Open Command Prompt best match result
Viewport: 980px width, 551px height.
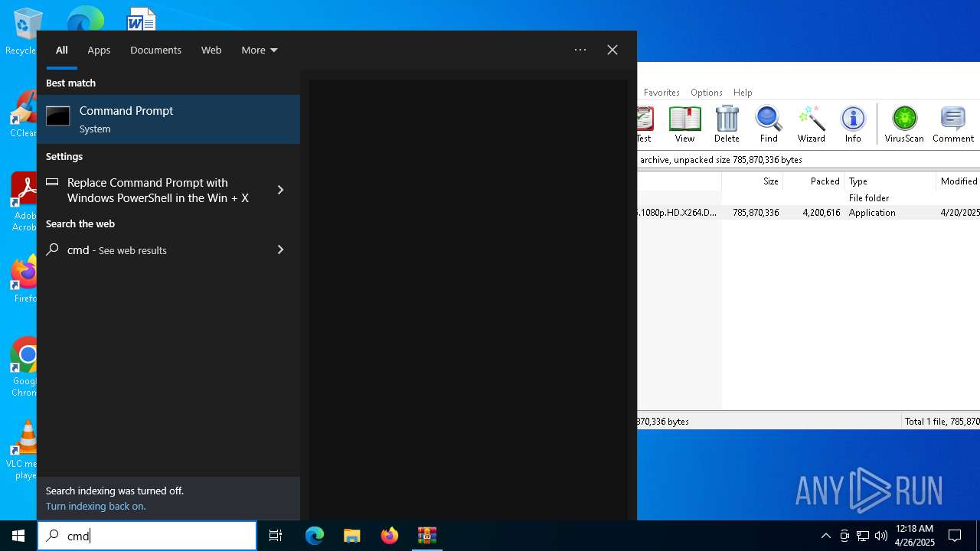click(x=168, y=119)
